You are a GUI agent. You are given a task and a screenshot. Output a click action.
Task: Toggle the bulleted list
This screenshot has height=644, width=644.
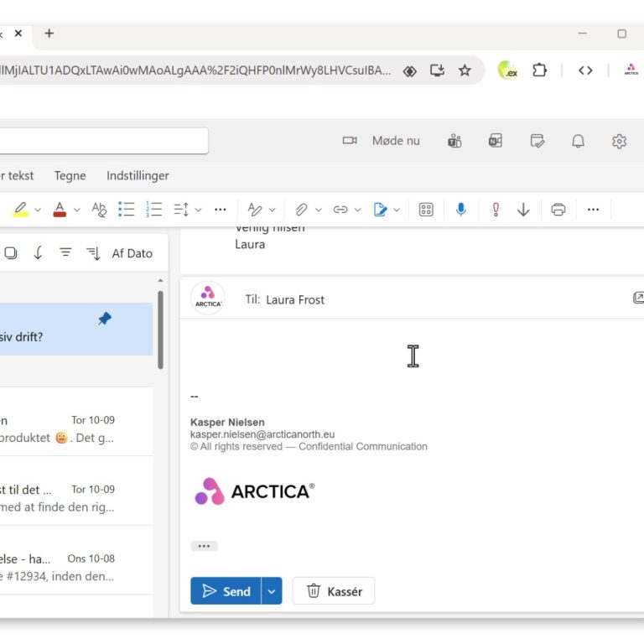[x=126, y=210]
